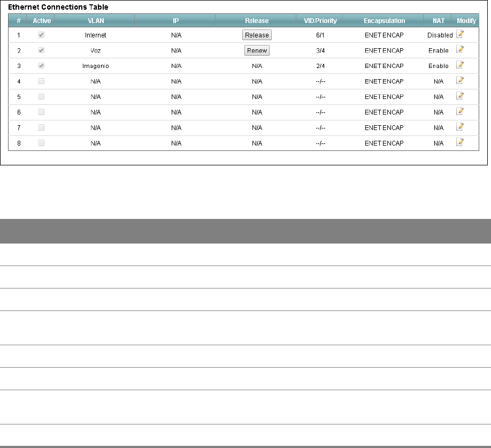The width and height of the screenshot is (491, 448).
Task: Click the Encapsulation column header
Action: click(x=384, y=21)
